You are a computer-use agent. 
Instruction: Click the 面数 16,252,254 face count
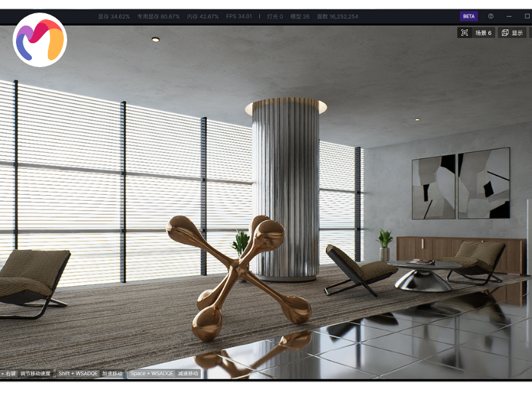[338, 16]
